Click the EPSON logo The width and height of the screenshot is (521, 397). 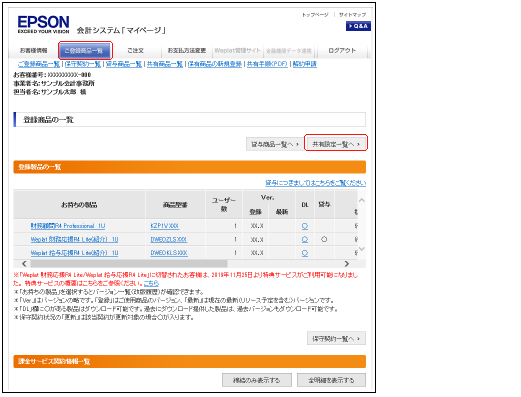(x=43, y=24)
